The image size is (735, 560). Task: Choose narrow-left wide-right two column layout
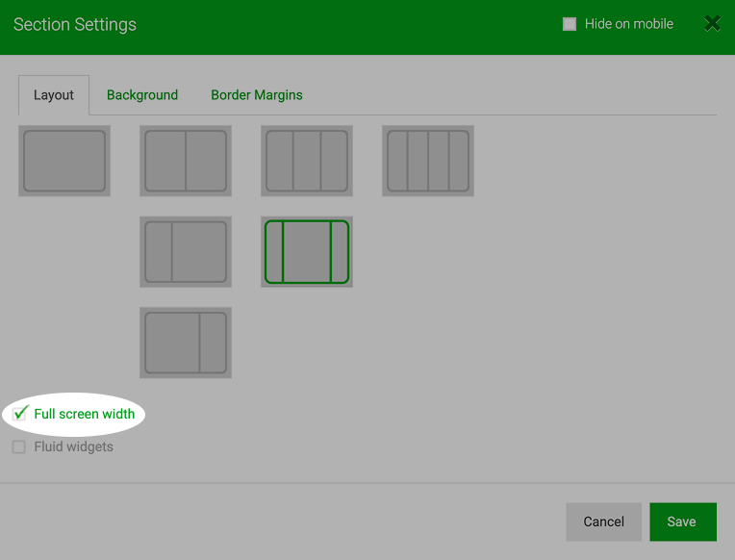pos(186,252)
